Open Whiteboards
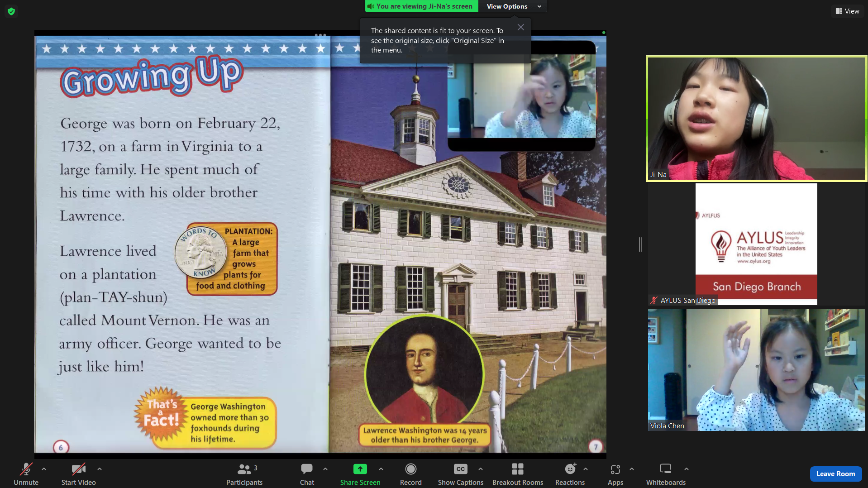Screen dimensions: 868x488 666,474
